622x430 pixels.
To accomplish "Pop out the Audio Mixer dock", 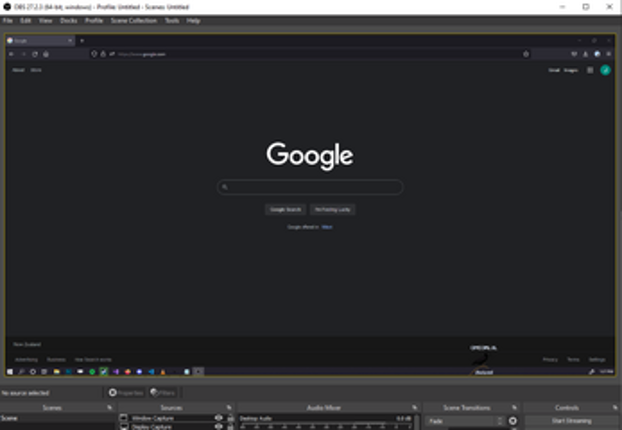I will (415, 407).
